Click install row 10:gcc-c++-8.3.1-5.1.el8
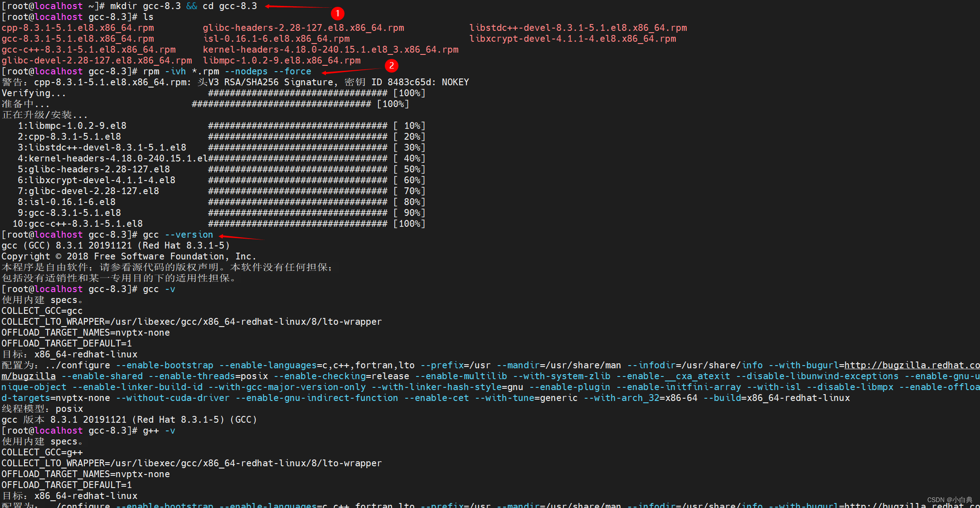 pos(219,224)
